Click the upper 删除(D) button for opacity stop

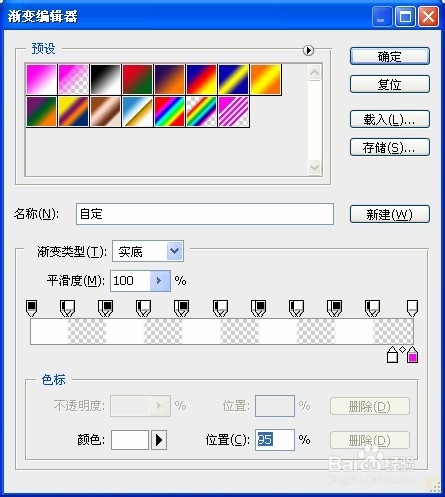pyautogui.click(x=370, y=406)
